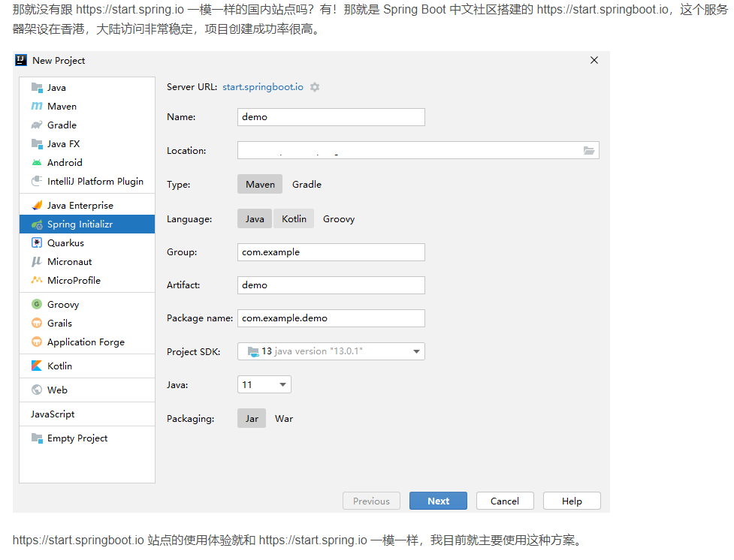Click the Micronaut mu icon
This screenshot has height=560, width=734.
[37, 261]
